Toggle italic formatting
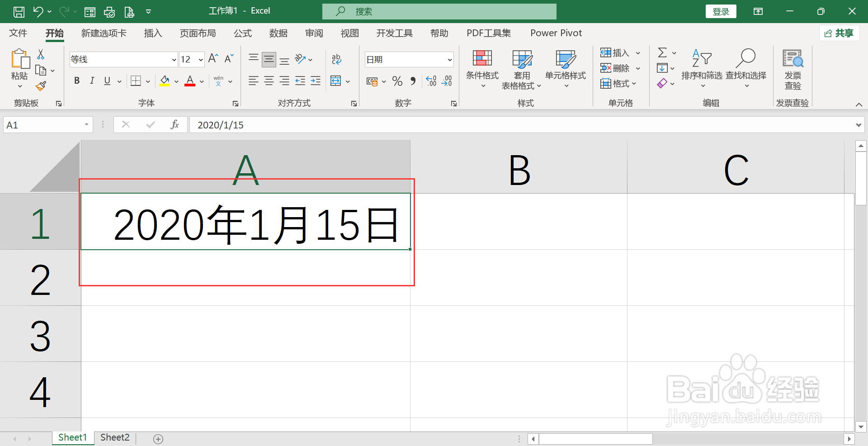Viewport: 868px width, 446px height. pos(92,81)
